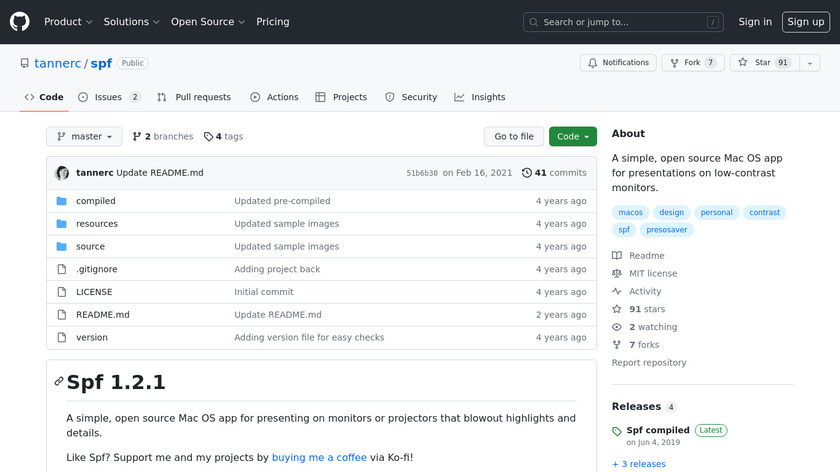This screenshot has width=840, height=472.
Task: Switch to the Code tab
Action: point(44,97)
